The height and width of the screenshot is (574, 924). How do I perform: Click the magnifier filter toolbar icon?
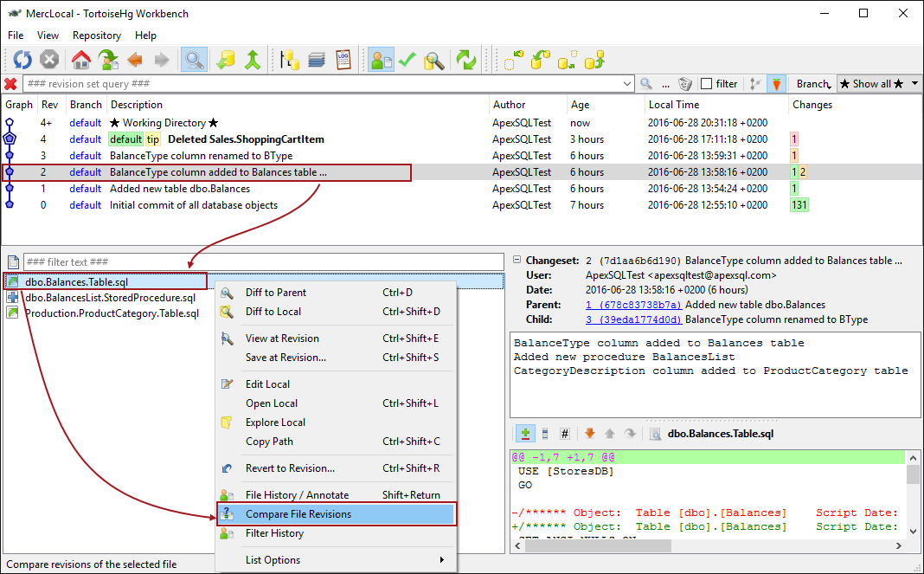click(x=193, y=60)
